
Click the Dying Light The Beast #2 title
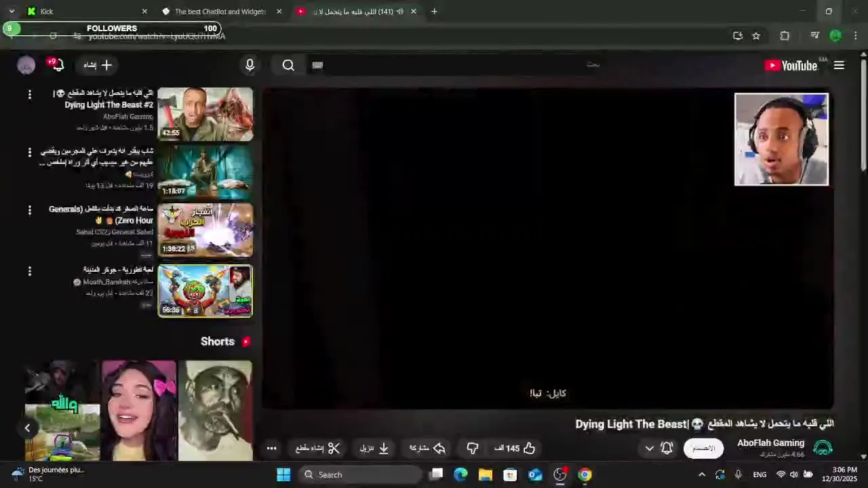click(104, 99)
